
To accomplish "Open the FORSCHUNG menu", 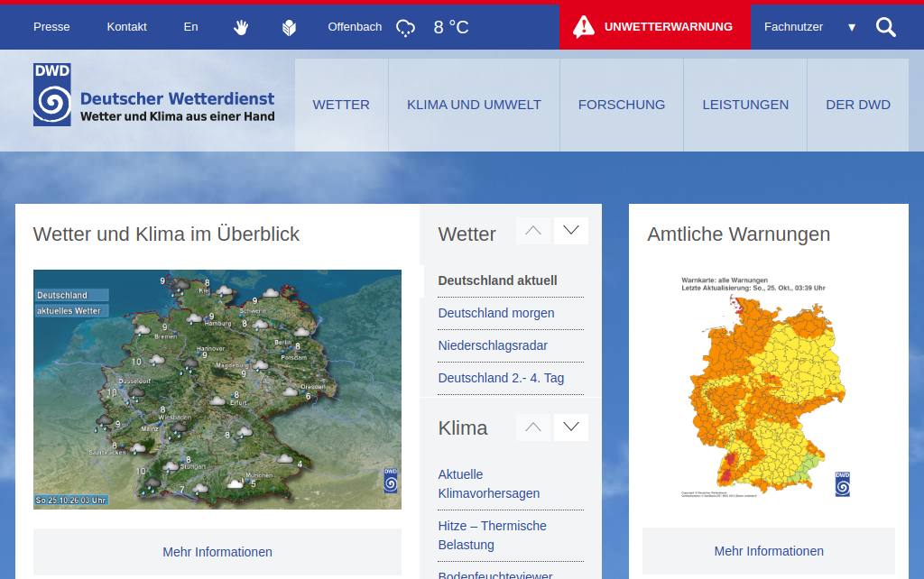I will coord(622,105).
